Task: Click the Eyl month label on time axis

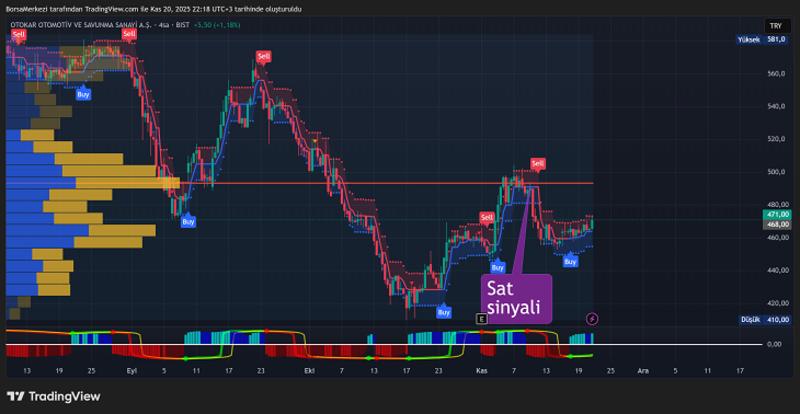Action: tap(131, 371)
